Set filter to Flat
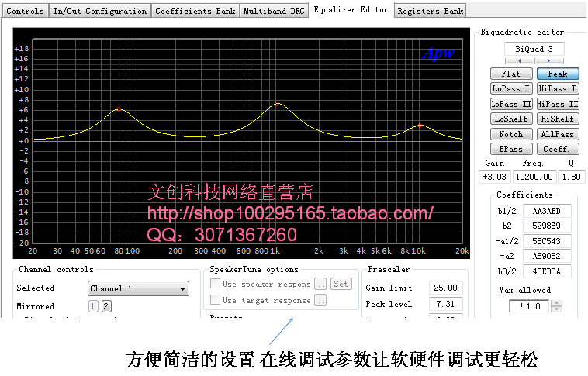This screenshot has width=588, height=376. 511,74
